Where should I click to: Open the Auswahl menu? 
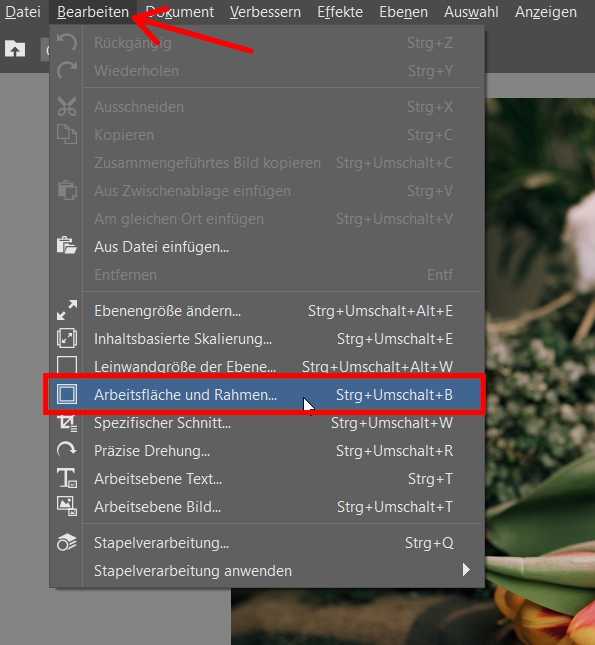tap(471, 12)
